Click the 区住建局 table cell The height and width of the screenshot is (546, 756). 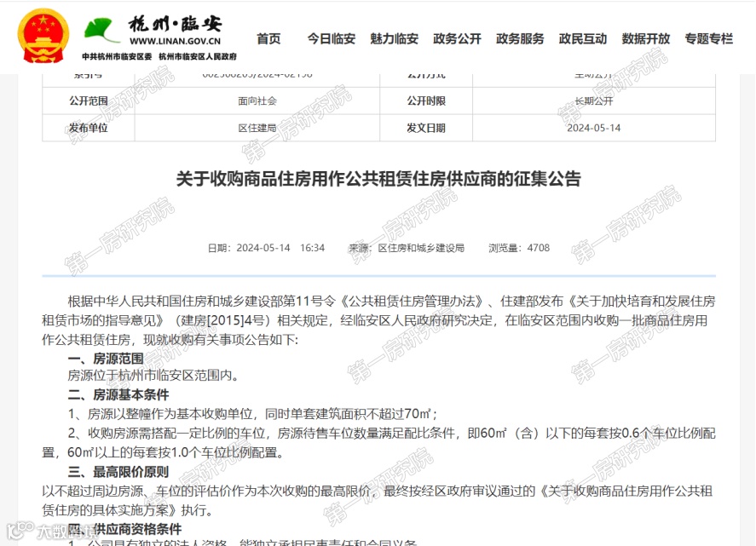(257, 128)
